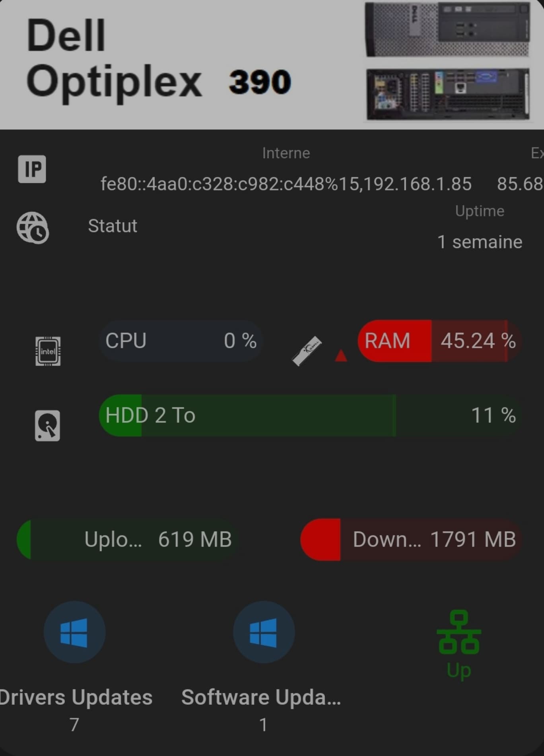The height and width of the screenshot is (756, 544).
Task: Click the Drivers Updates label
Action: tap(76, 697)
